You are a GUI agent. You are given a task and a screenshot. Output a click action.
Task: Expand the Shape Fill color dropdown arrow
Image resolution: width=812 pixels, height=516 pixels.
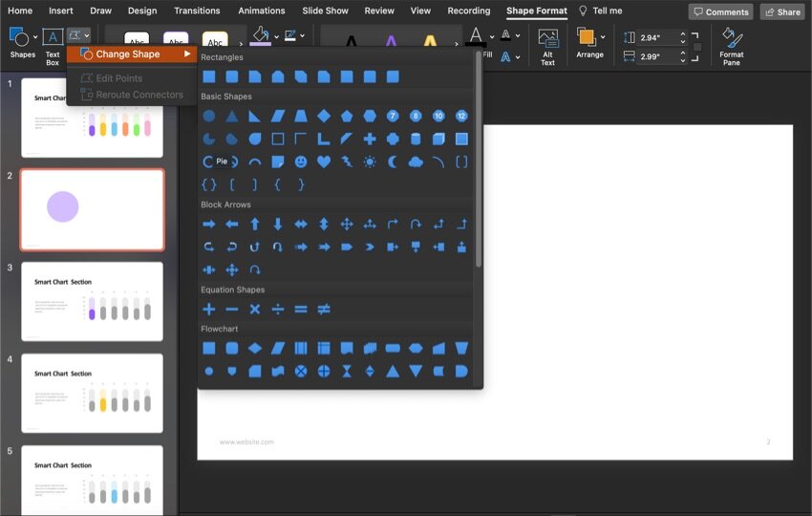pos(276,37)
